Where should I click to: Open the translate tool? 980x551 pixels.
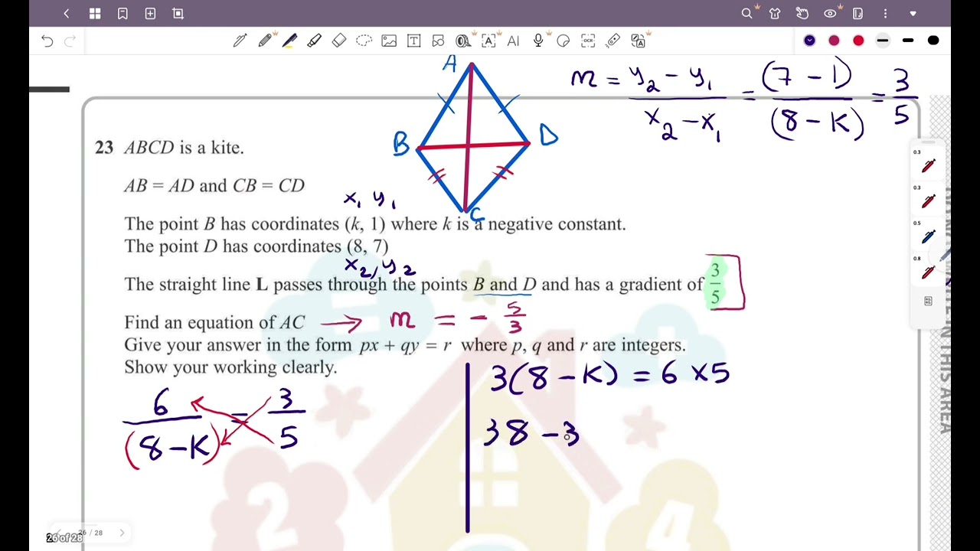638,41
